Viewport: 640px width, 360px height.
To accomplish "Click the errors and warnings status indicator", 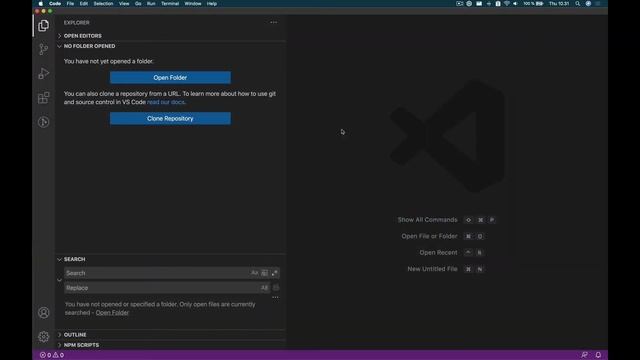I will pyautogui.click(x=51, y=355).
